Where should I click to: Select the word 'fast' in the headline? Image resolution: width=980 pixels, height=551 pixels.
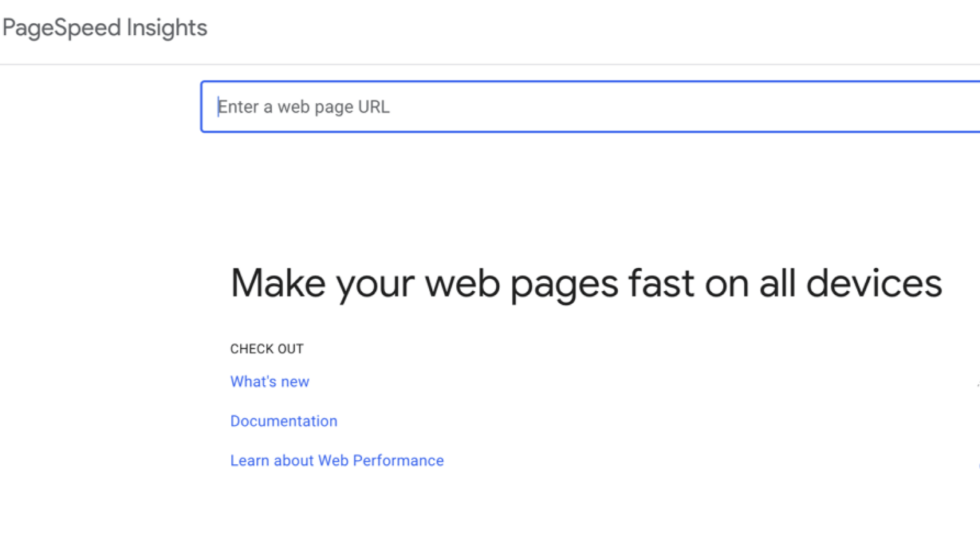pos(661,283)
